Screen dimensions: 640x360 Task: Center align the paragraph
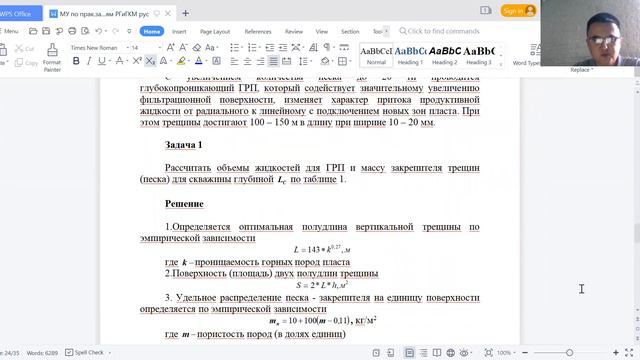pyautogui.click(x=247, y=61)
